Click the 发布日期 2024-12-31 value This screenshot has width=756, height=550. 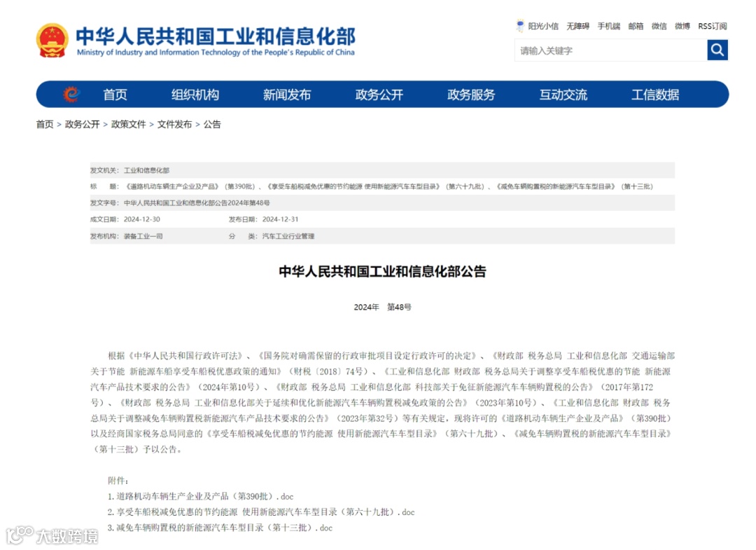click(x=280, y=219)
